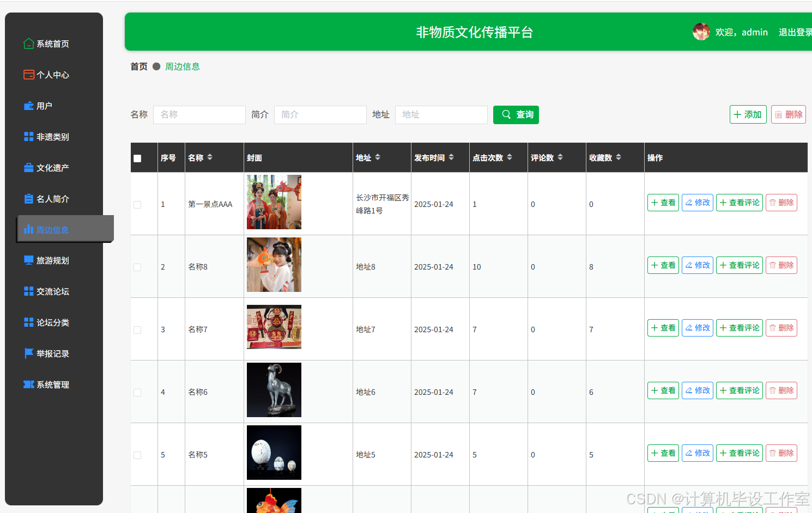Click the monitor icon beside 旅游规划
Viewport: 812px width, 513px height.
click(x=29, y=260)
